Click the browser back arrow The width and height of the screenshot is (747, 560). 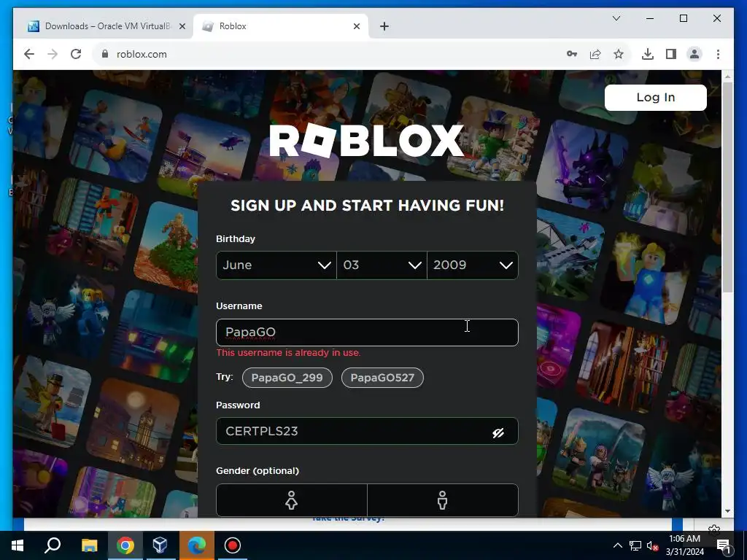point(29,54)
